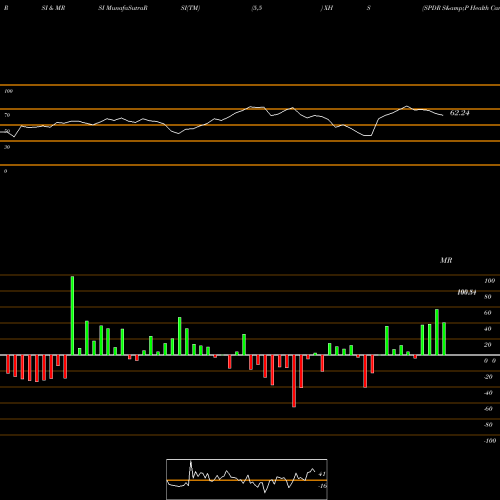Viewport: 500px width, 500px height.
Task: Click the 'SI(TM)' header text
Action: click(190, 8)
